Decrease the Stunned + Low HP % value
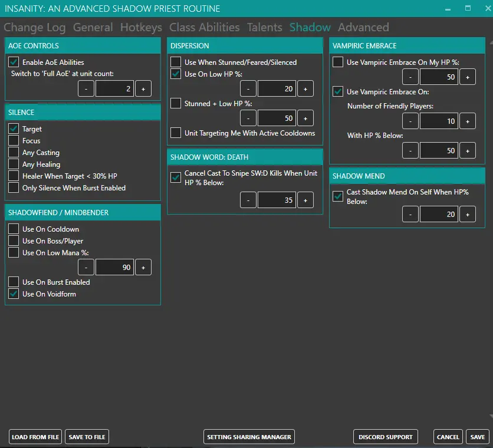493x448 pixels. click(248, 118)
